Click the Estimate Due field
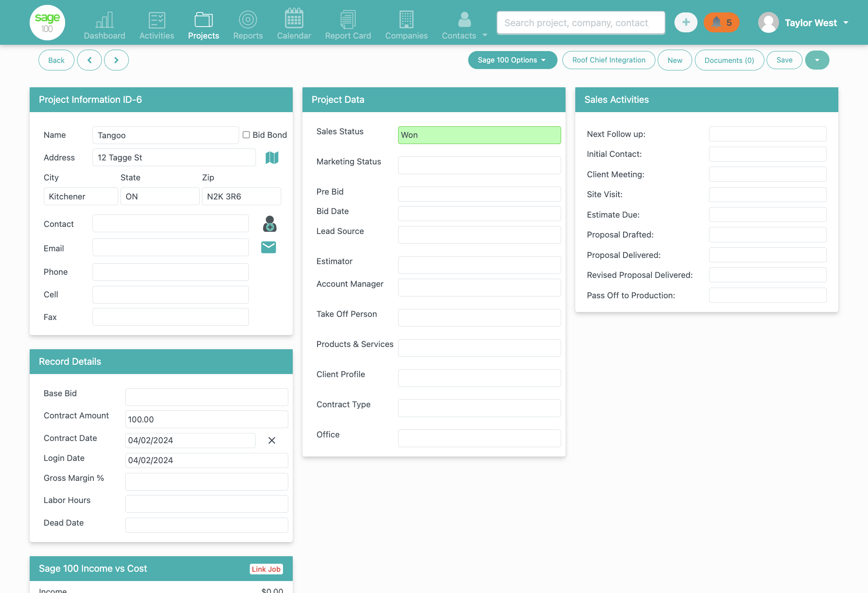868x593 pixels. [x=768, y=215]
